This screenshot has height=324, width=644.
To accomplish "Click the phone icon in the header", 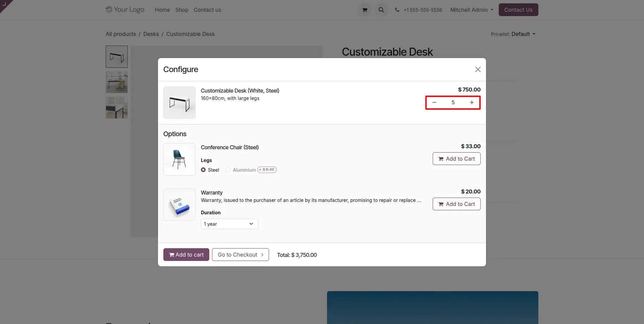I will click(397, 10).
